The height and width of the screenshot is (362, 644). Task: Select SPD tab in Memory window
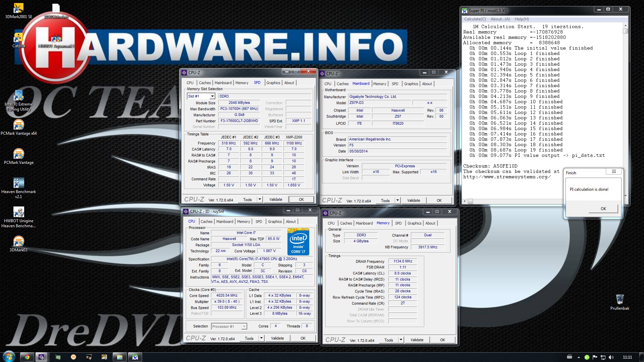[x=398, y=223]
